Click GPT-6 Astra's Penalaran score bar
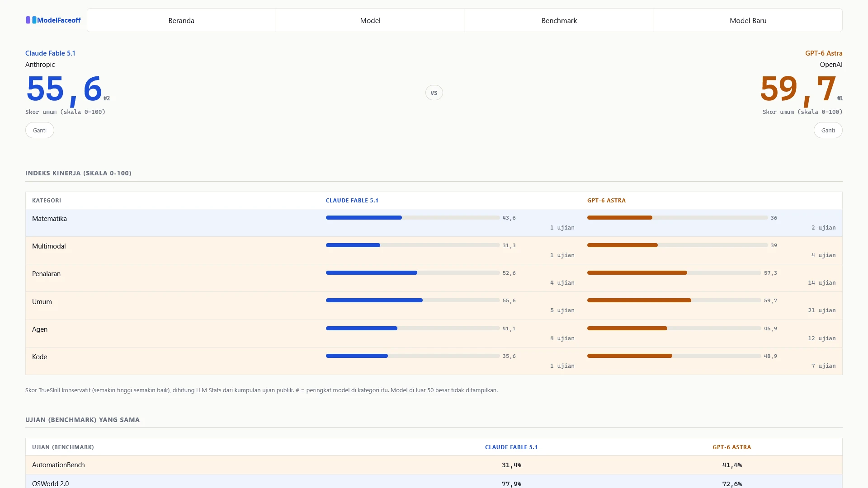 tap(674, 273)
